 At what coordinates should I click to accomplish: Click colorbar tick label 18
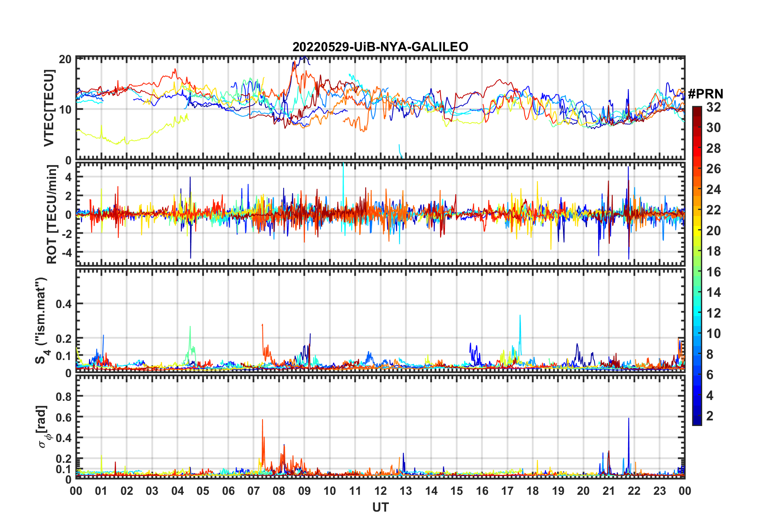(x=713, y=251)
